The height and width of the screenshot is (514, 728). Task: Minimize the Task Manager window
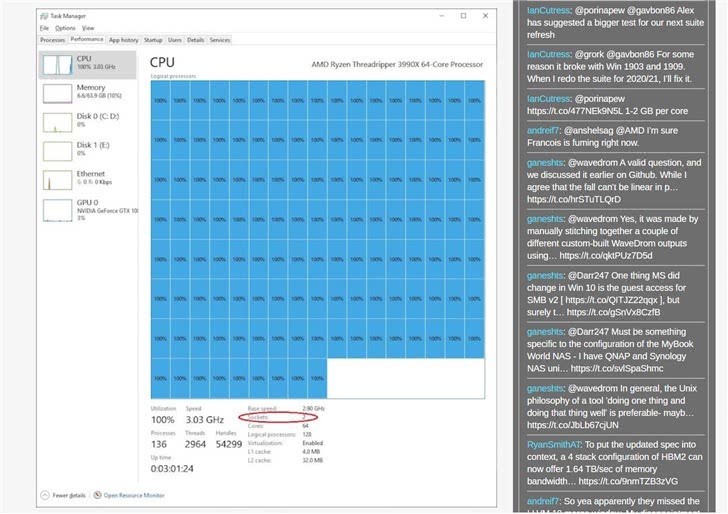(x=442, y=16)
